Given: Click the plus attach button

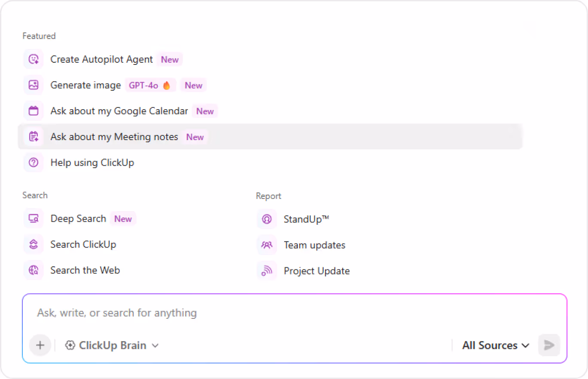Looking at the screenshot, I should [40, 345].
